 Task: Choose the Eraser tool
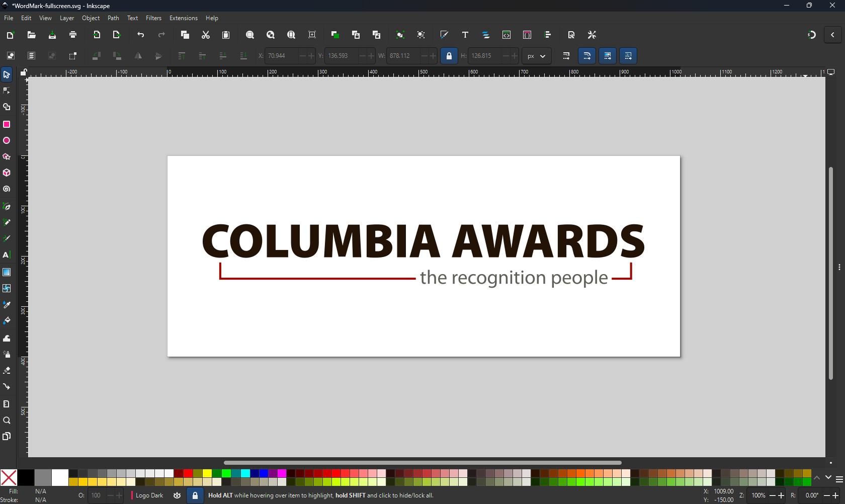click(x=7, y=371)
